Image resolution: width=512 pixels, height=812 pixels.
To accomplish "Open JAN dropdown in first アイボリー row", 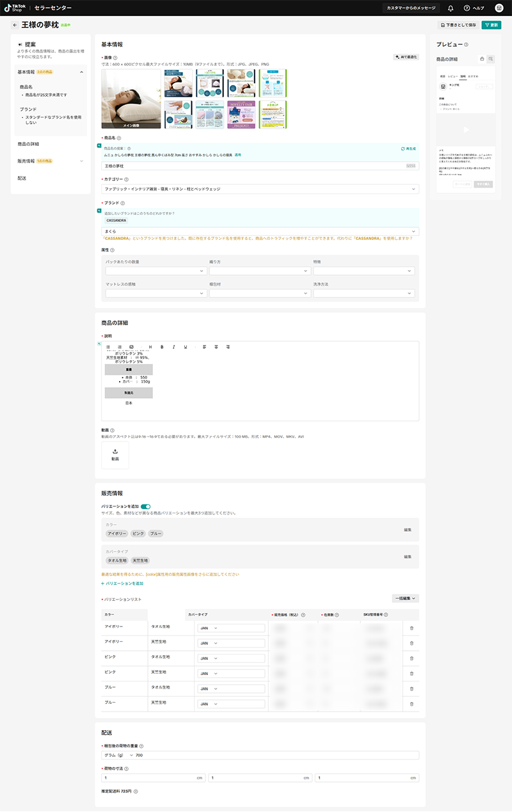I will click(x=209, y=628).
